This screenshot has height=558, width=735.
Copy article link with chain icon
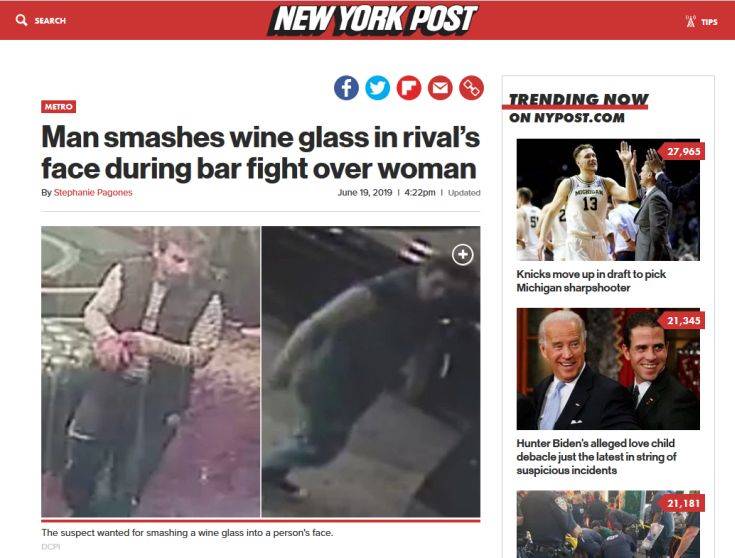(471, 88)
